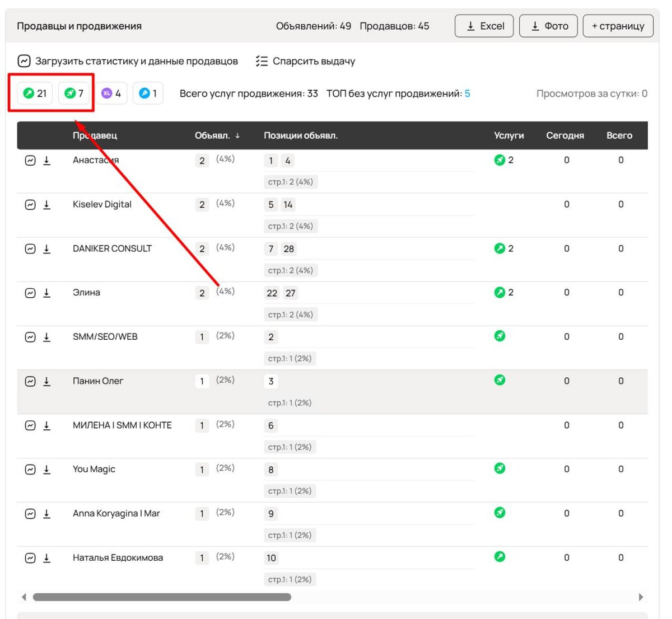Screen dimensions: 672x619
Task: Click green arrow service icon in DANIKER CONSULT row
Action: pos(500,248)
